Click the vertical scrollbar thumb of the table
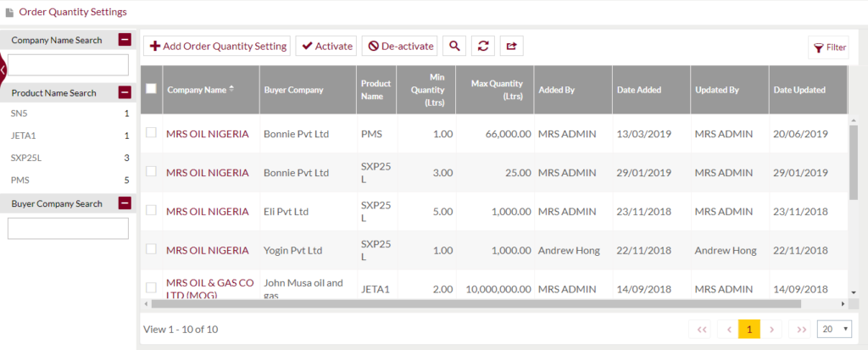 pos(854,162)
